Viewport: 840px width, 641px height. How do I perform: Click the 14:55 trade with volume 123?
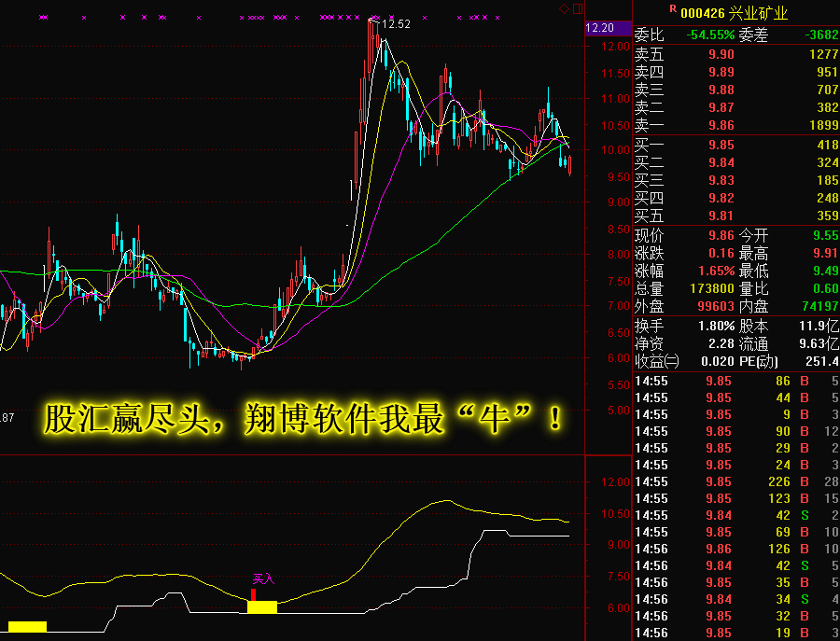point(736,498)
